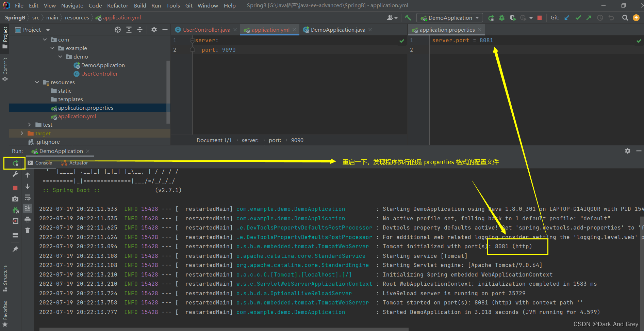Viewport: 644px width, 331px height.
Task: Select the Console tab in Run panel
Action: pos(40,163)
